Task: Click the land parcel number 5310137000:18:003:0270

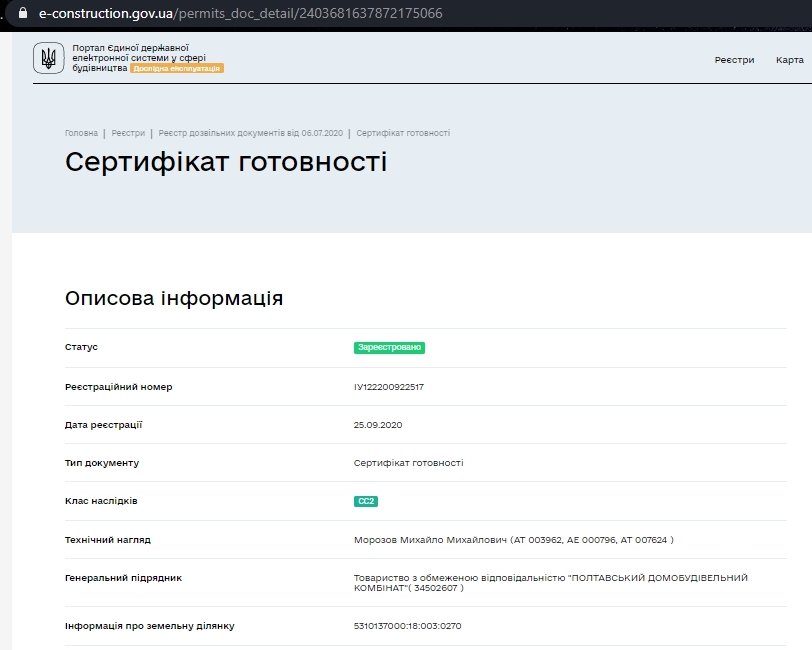Action: (x=408, y=626)
